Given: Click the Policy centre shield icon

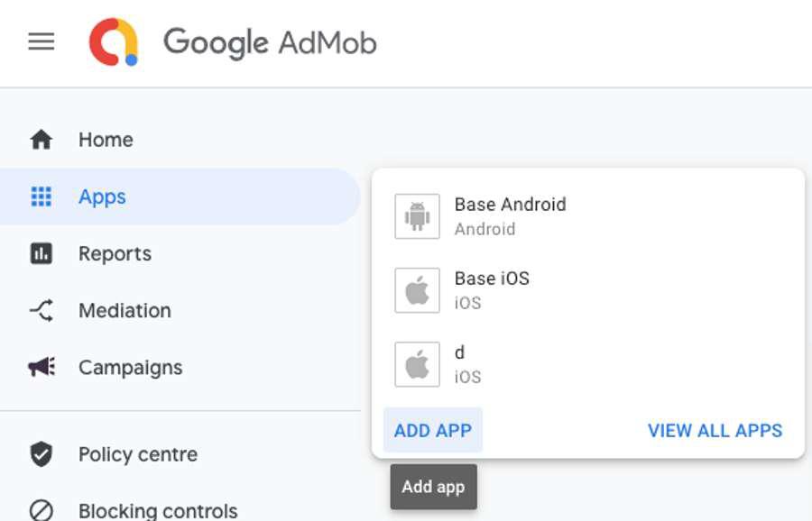Looking at the screenshot, I should [x=42, y=454].
